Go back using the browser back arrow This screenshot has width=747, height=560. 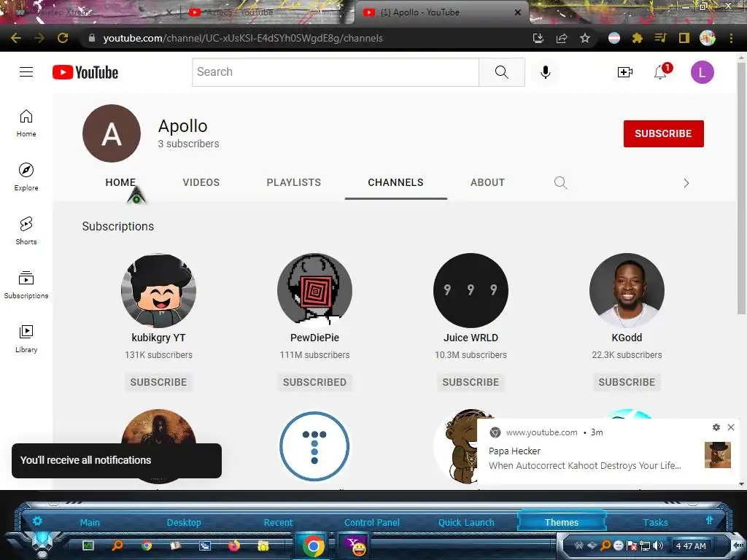pyautogui.click(x=16, y=38)
